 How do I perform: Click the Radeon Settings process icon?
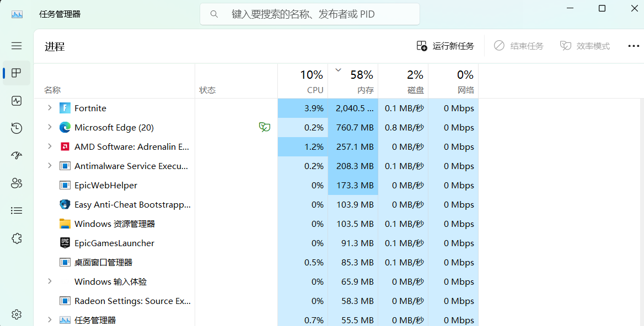[65, 301]
